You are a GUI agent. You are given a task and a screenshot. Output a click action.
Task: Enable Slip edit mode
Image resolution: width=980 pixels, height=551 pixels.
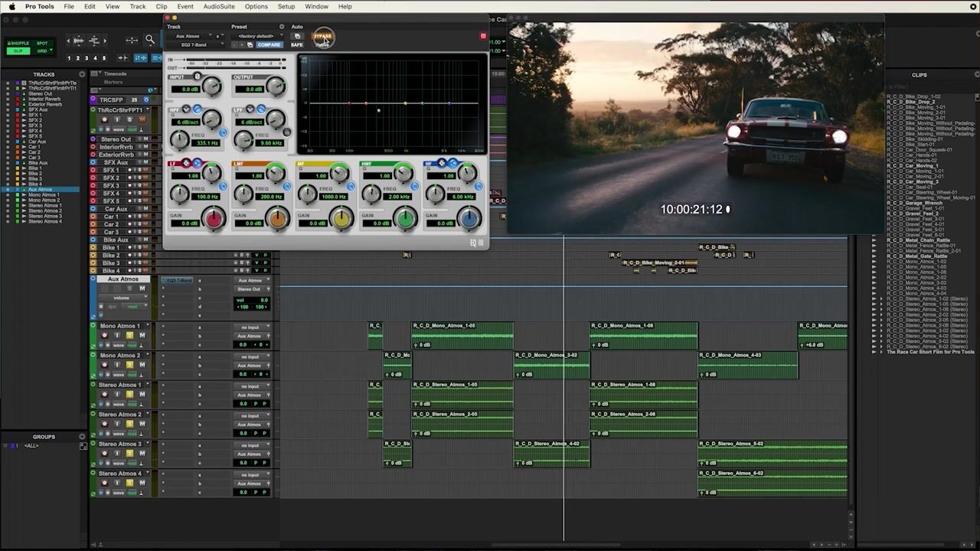click(18, 51)
